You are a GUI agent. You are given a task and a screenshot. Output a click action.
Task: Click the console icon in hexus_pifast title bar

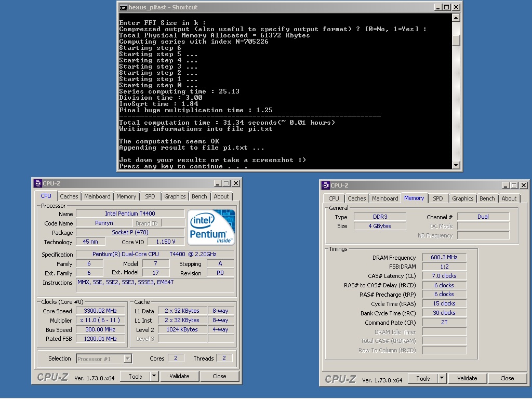pos(123,7)
